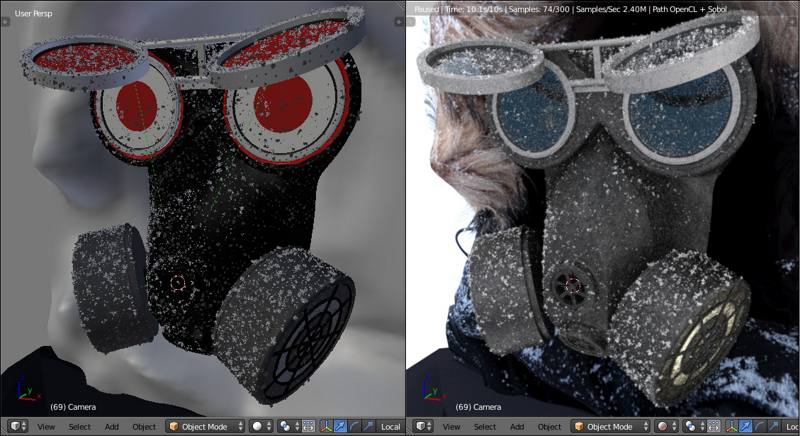
Task: Open the Select menu in left viewport
Action: [x=79, y=426]
